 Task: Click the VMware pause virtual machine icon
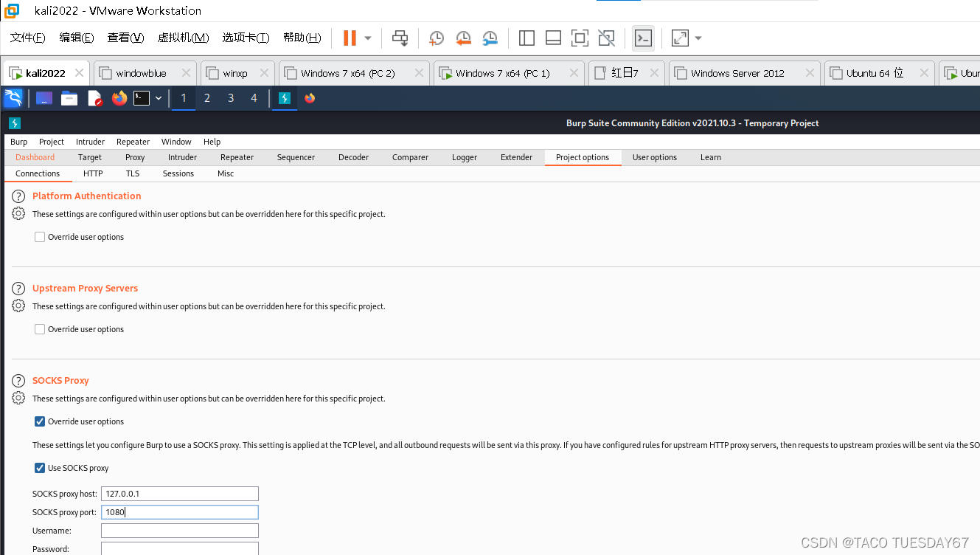[x=350, y=38]
